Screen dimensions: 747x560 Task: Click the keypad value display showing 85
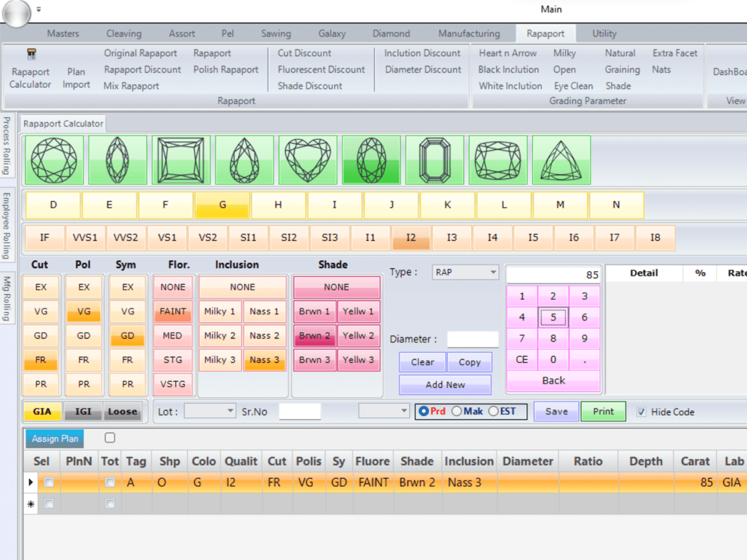coord(553,275)
